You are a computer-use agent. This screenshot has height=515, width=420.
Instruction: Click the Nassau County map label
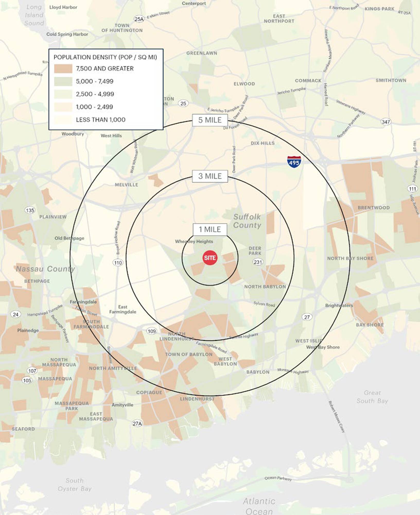[45, 269]
